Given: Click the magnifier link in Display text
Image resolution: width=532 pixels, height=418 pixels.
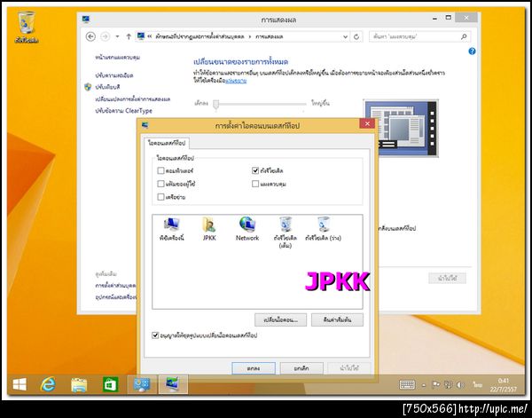Looking at the screenshot, I should [236, 81].
